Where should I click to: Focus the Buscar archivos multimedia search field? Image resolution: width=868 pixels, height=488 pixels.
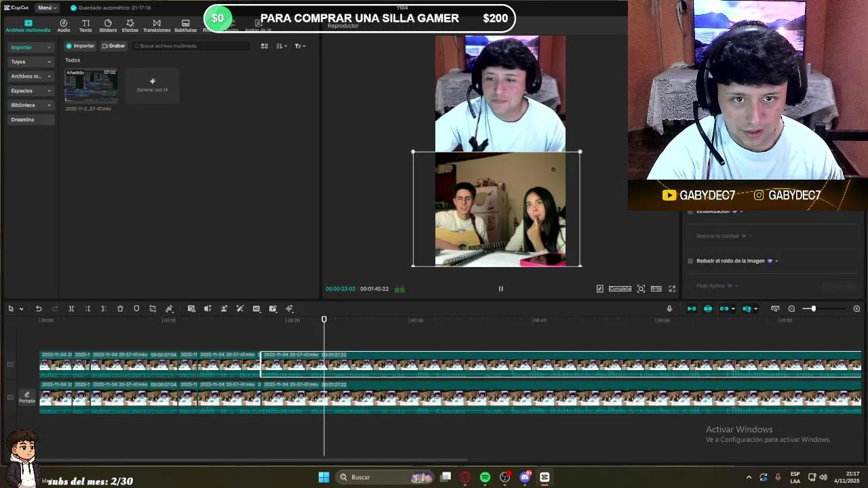pos(191,46)
